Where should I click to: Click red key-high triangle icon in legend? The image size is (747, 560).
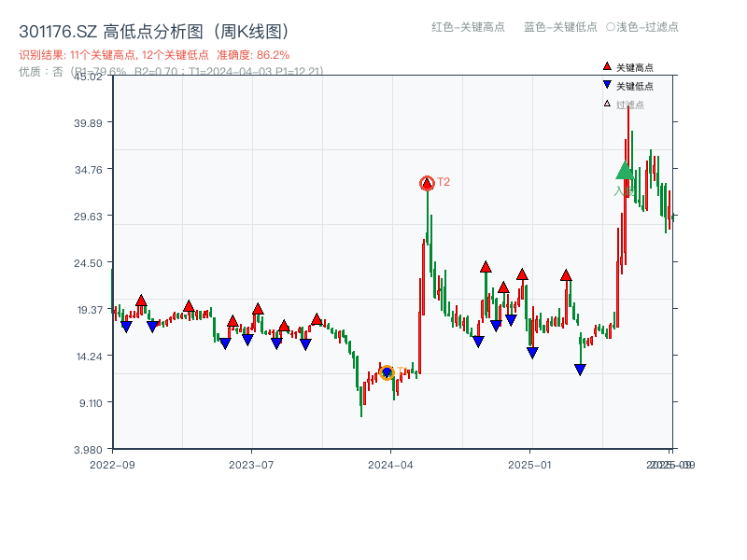tap(607, 66)
